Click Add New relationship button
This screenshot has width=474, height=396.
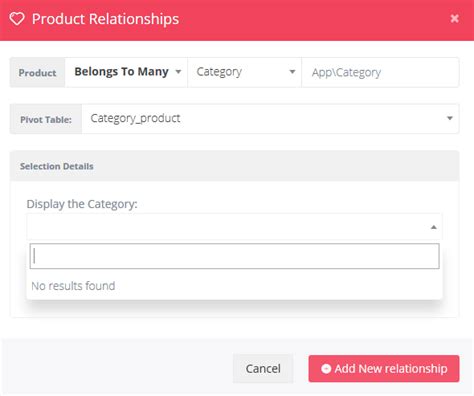pyautogui.click(x=384, y=369)
